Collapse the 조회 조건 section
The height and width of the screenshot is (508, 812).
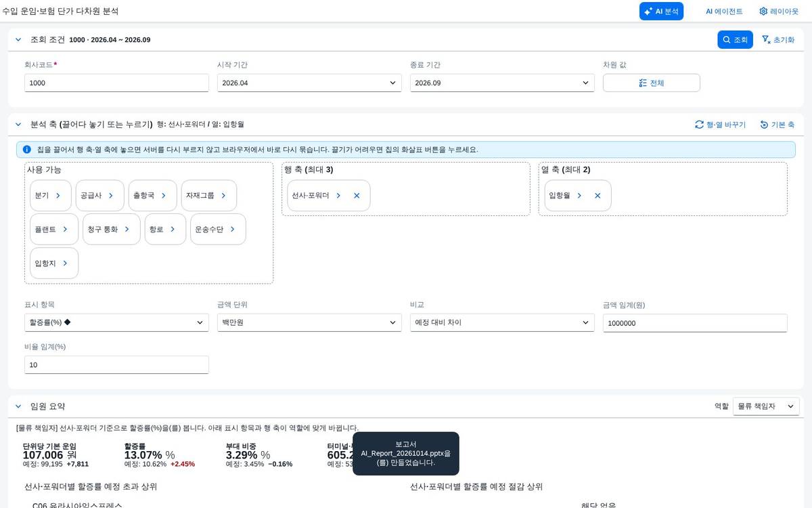18,40
